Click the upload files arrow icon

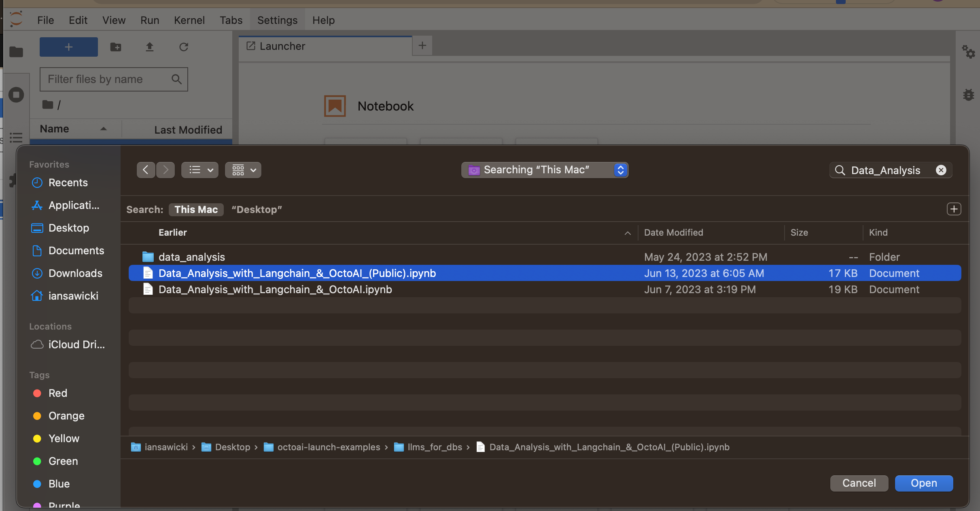(x=150, y=47)
